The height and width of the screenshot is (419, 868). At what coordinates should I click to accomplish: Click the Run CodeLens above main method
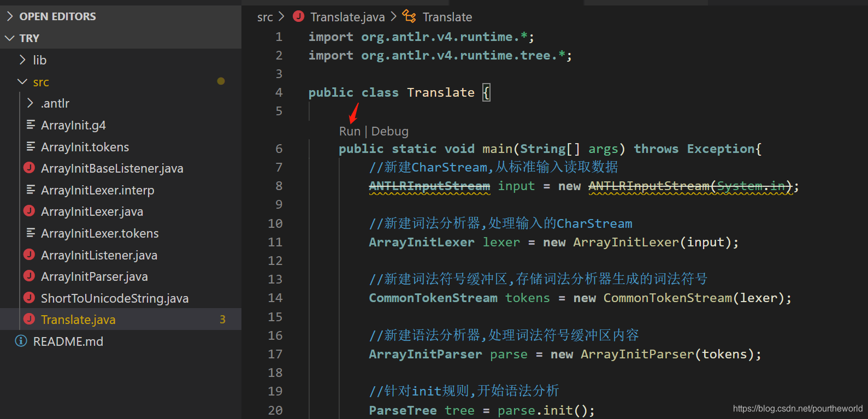(350, 132)
